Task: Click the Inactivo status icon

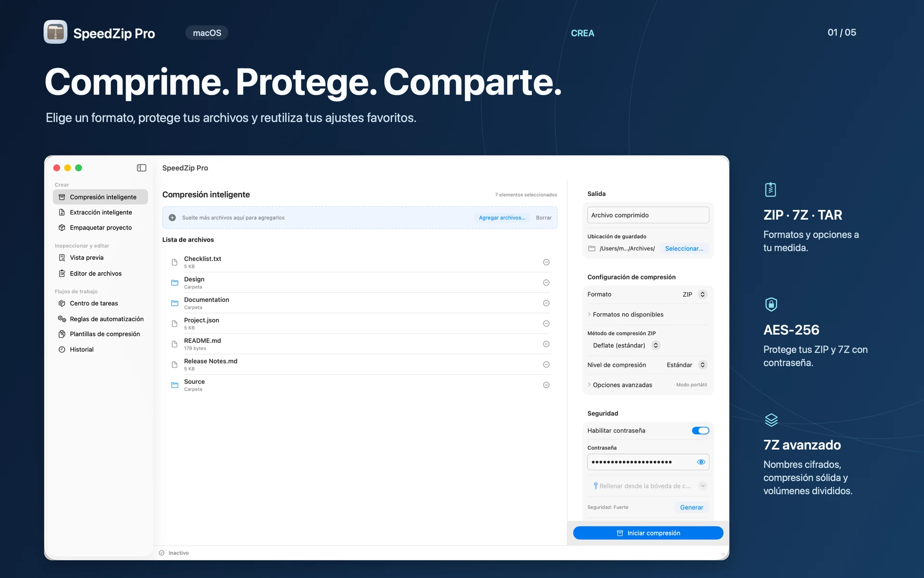Action: tap(162, 553)
